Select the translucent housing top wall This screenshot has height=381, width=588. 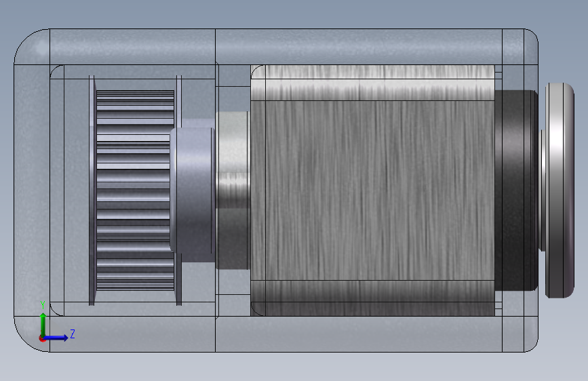coord(275,47)
